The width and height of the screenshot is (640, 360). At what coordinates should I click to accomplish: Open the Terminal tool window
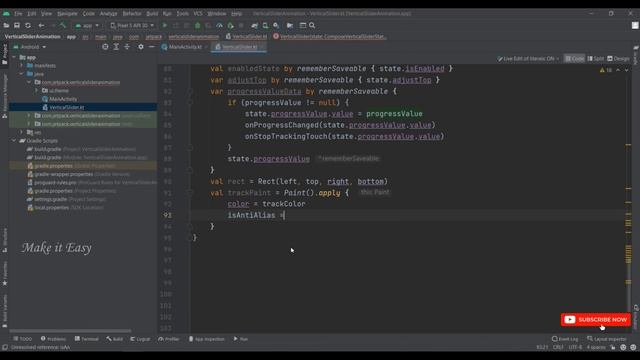point(87,339)
